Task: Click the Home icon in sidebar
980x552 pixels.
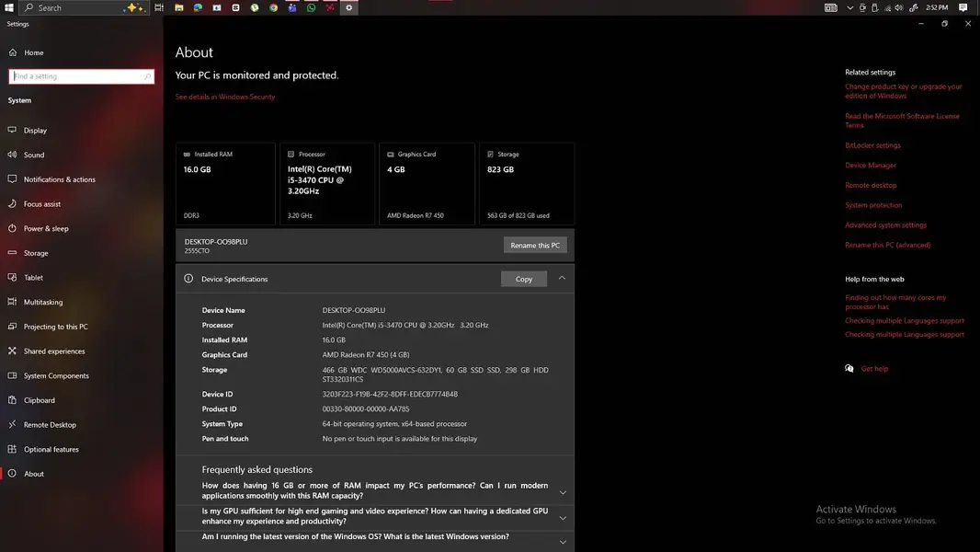Action: pyautogui.click(x=13, y=52)
